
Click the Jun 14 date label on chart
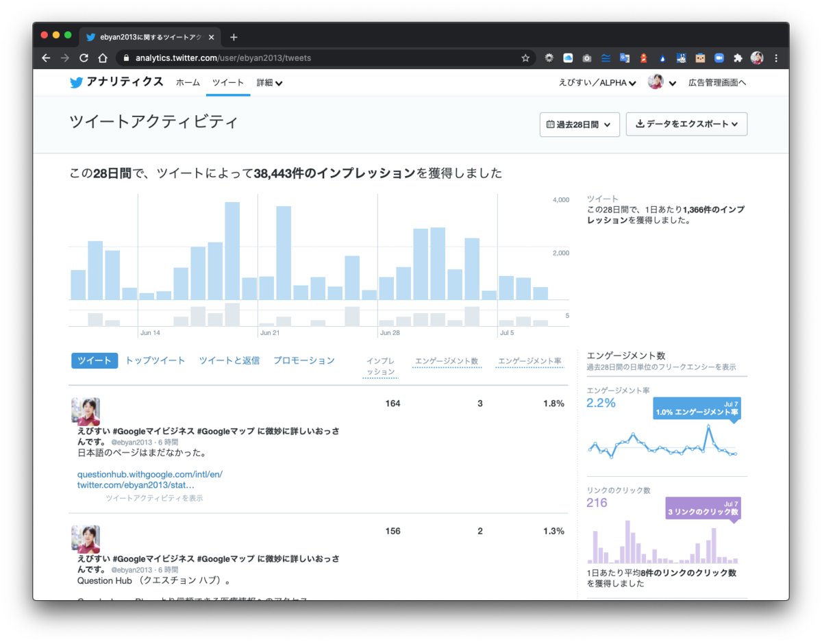(x=150, y=333)
